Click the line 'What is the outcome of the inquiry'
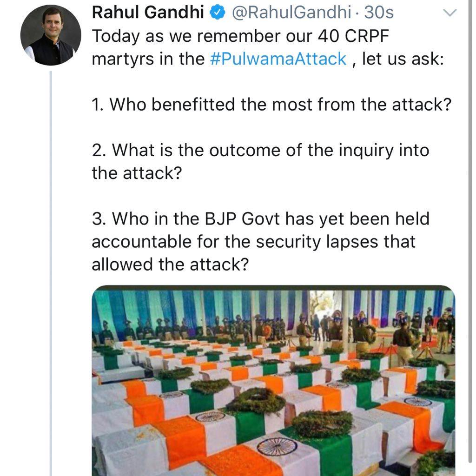 (x=260, y=150)
